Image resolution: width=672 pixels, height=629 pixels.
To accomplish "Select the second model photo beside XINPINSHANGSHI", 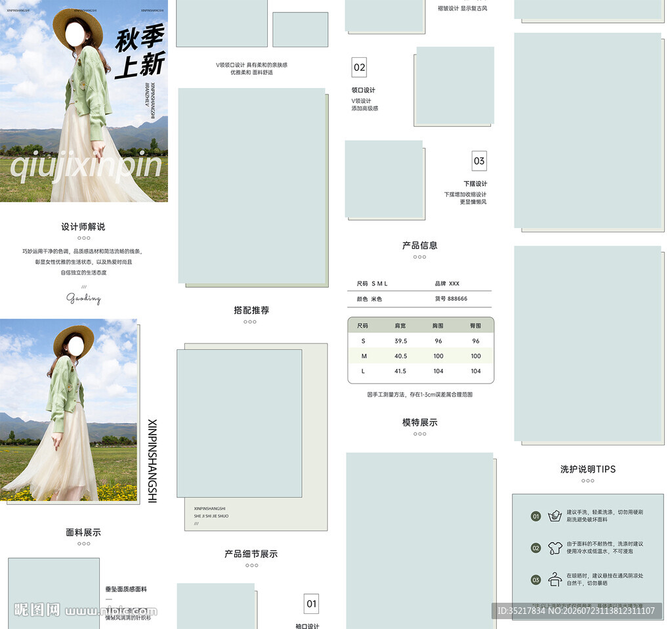I will tap(68, 410).
